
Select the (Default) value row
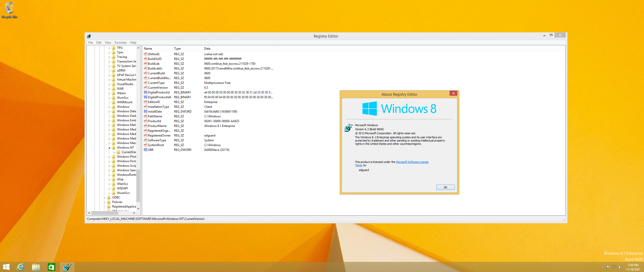(x=209, y=54)
